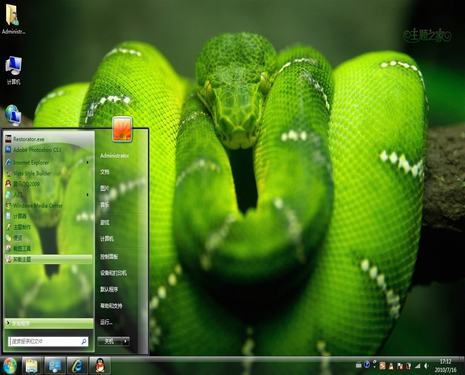Open 计算机 link in Start menu right pane
This screenshot has width=465, height=375.
coord(107,239)
